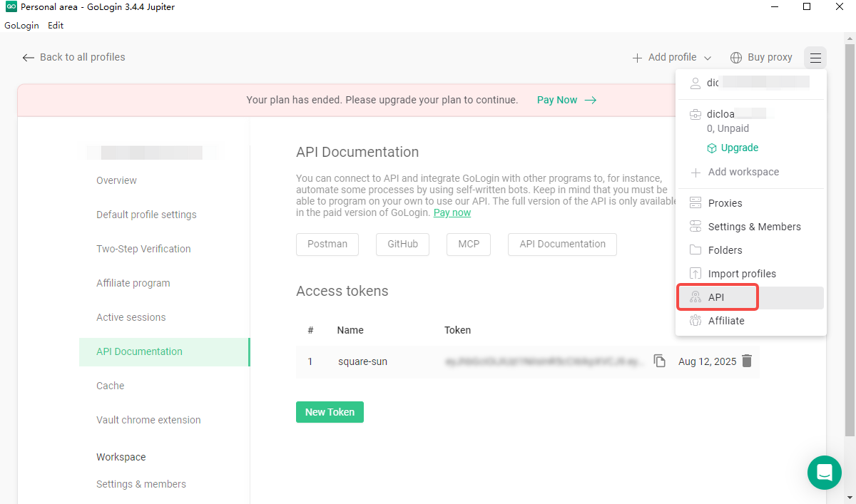
Task: Open the Cache section
Action: 111,386
